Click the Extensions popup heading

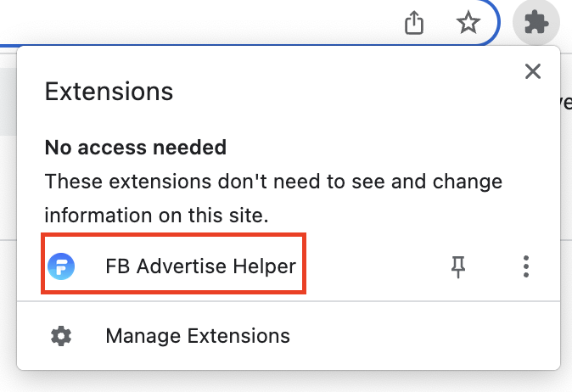point(109,91)
